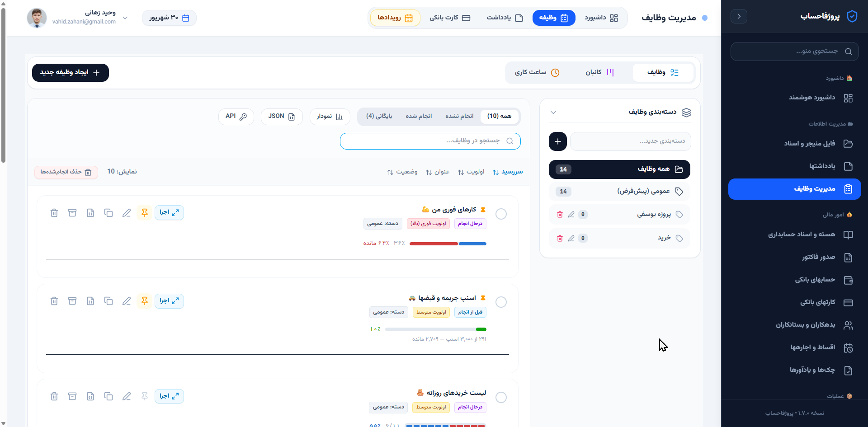Viewport: 868px width, 427px height.
Task: Filter tasks by انجام نشده
Action: [459, 117]
